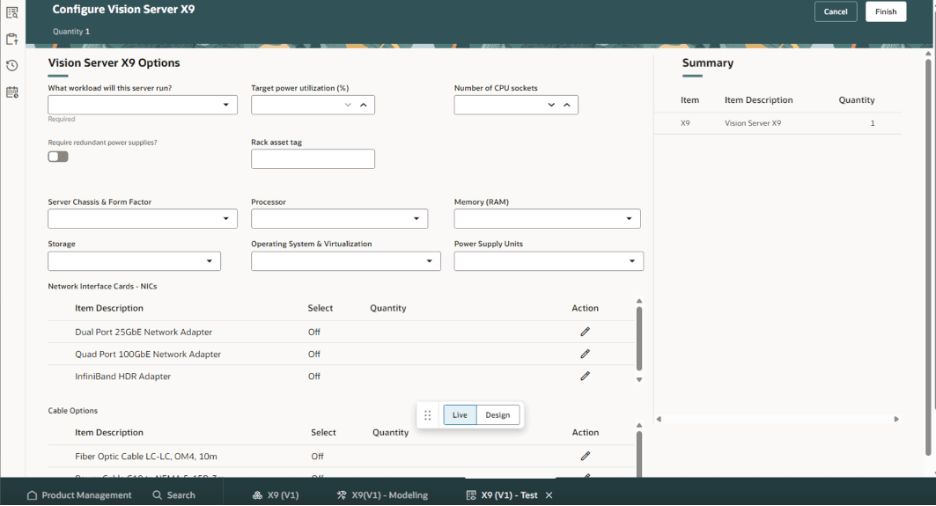
Task: Open Product Management in bottom bar
Action: click(79, 495)
